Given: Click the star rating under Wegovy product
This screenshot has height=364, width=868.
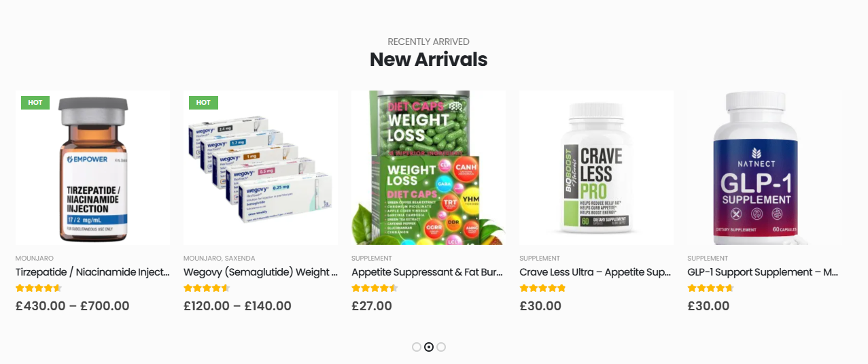Looking at the screenshot, I should click(207, 288).
